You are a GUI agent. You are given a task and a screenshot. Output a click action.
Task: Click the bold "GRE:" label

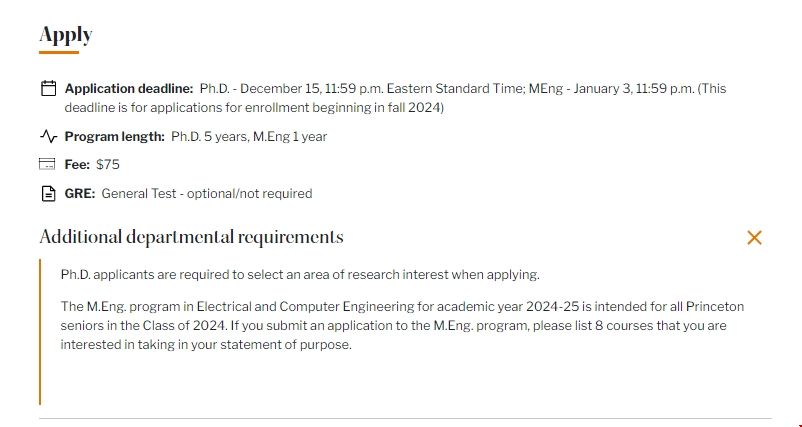coord(80,193)
